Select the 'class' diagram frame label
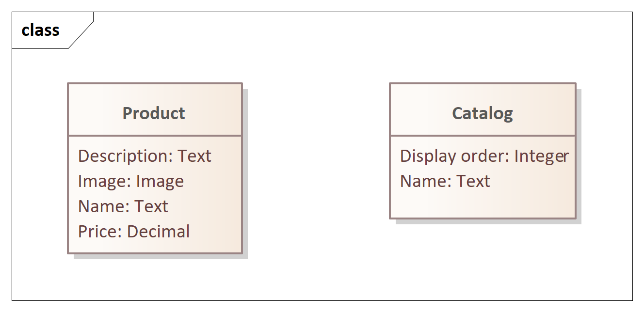644x312 pixels. pos(41,30)
